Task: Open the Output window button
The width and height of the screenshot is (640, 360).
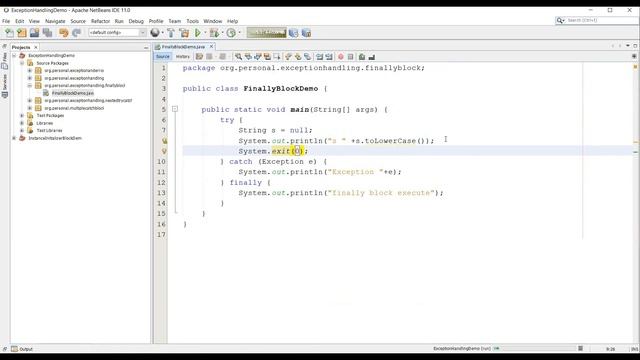Action: [x=22, y=349]
